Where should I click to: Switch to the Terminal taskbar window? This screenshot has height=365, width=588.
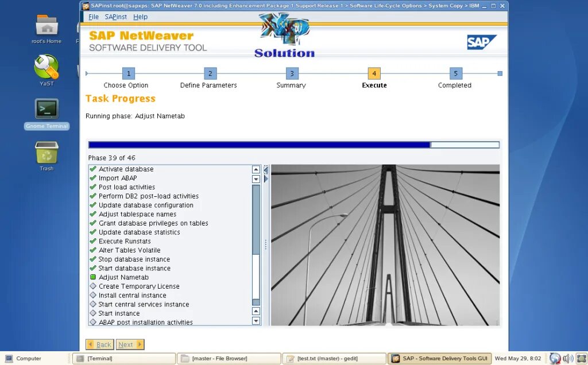[x=124, y=359]
